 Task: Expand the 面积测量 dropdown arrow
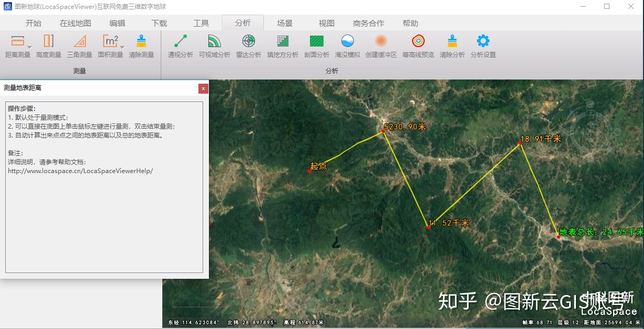point(122,47)
